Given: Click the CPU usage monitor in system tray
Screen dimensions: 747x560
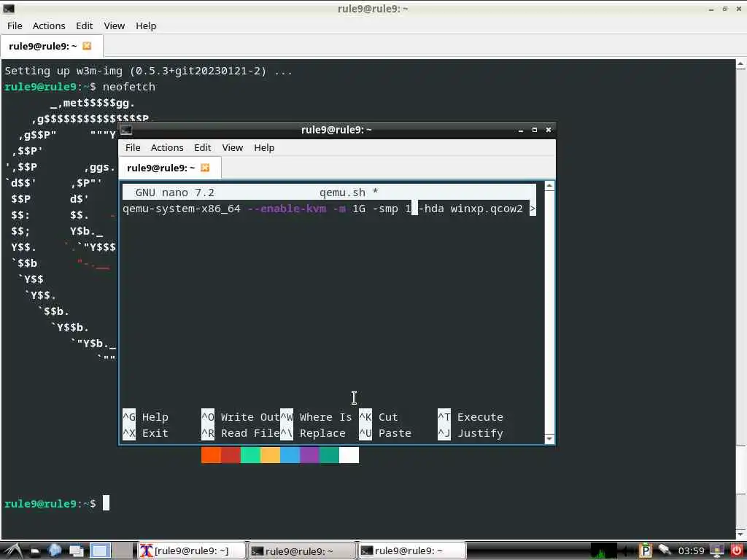Looking at the screenshot, I should coord(604,551).
